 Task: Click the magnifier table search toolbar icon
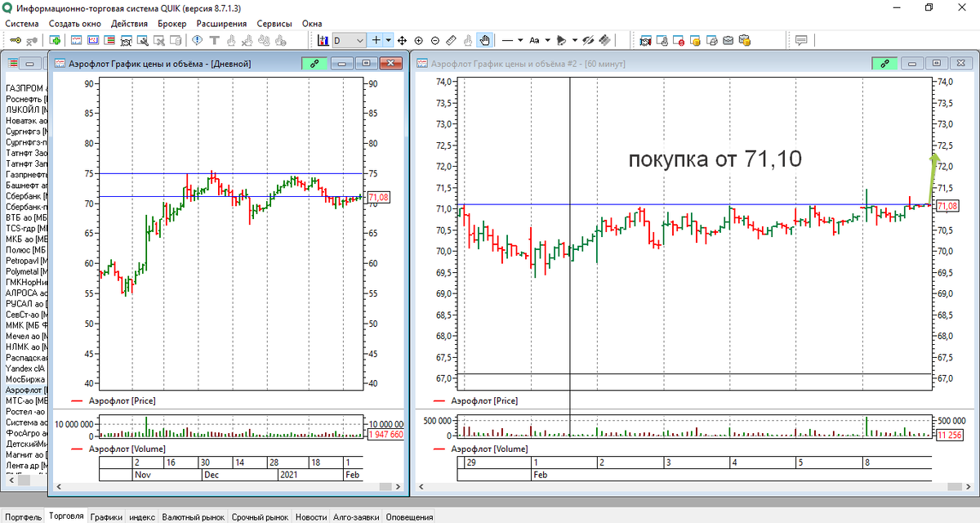pos(142,40)
